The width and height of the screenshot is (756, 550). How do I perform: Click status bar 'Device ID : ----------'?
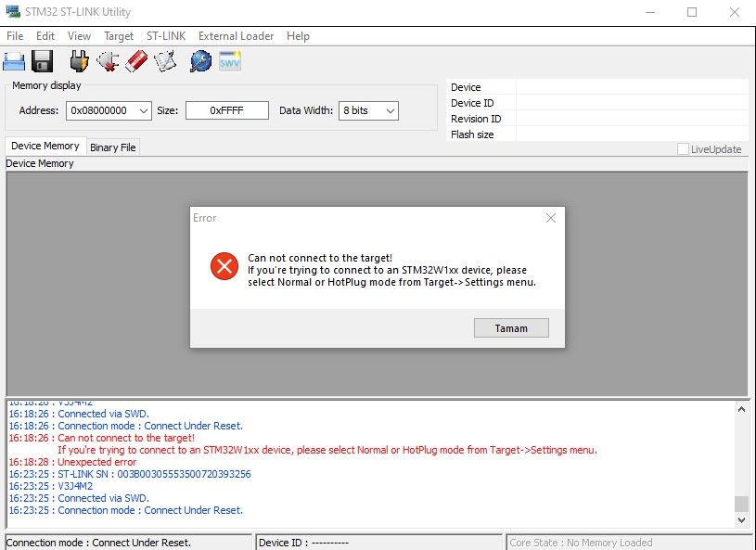tap(303, 543)
